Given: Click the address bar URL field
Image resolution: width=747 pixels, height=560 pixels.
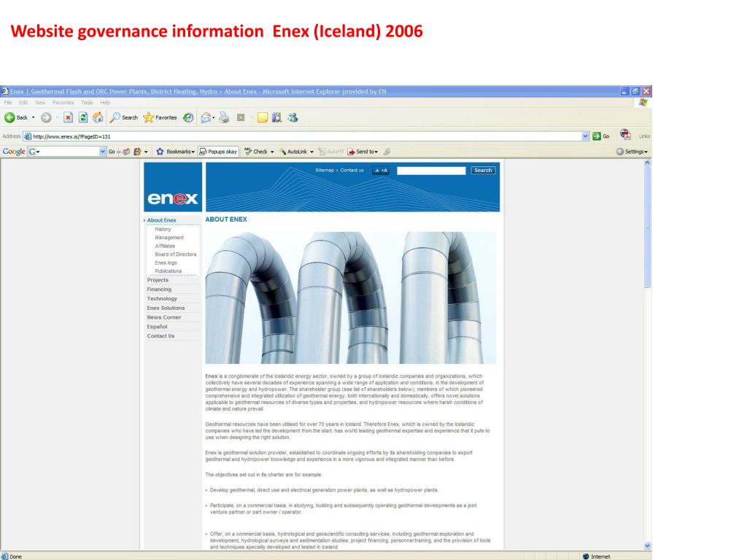Looking at the screenshot, I should coord(306,136).
